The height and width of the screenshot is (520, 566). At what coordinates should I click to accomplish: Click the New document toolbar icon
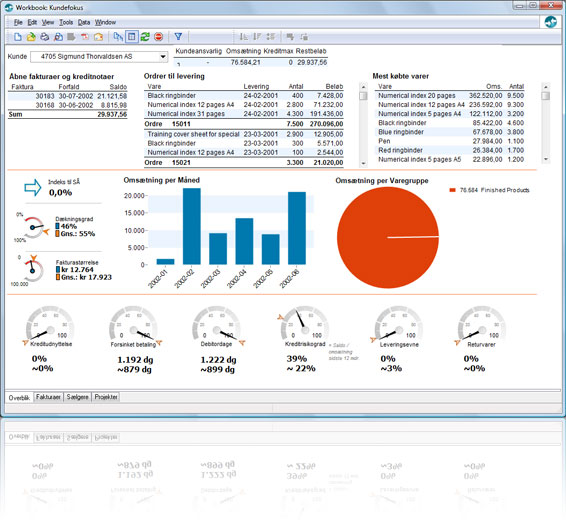18,37
